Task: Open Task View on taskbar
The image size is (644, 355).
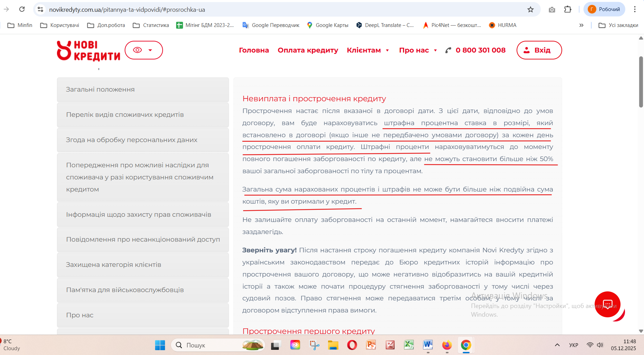Action: click(276, 345)
